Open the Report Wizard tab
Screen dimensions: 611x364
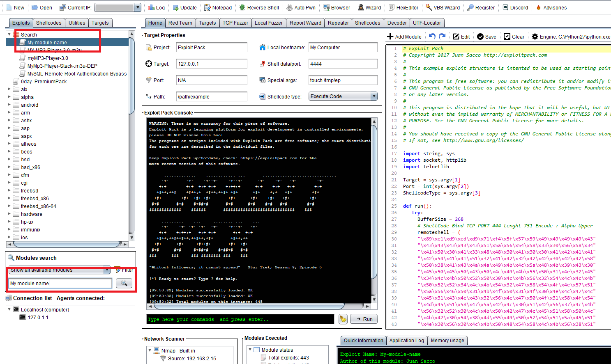305,23
